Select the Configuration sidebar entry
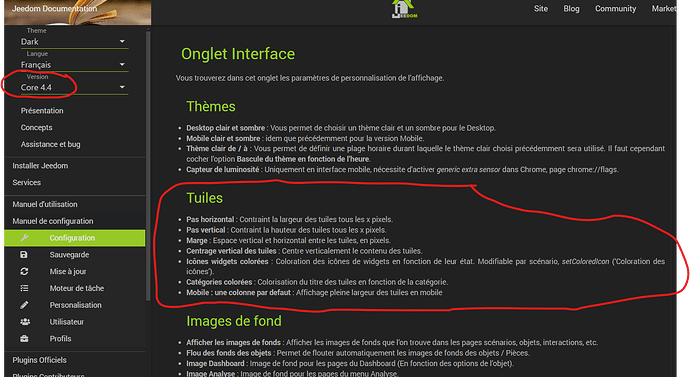 [x=75, y=238]
